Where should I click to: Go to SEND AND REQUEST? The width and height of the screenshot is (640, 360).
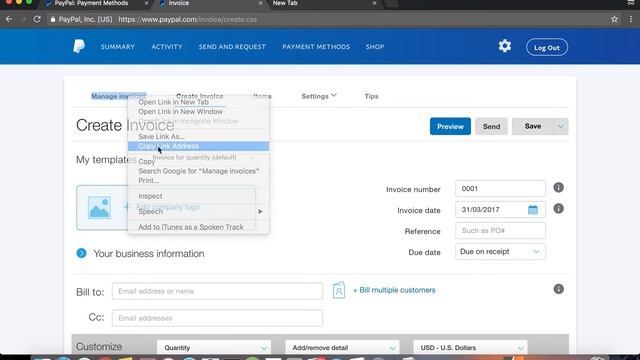point(232,47)
